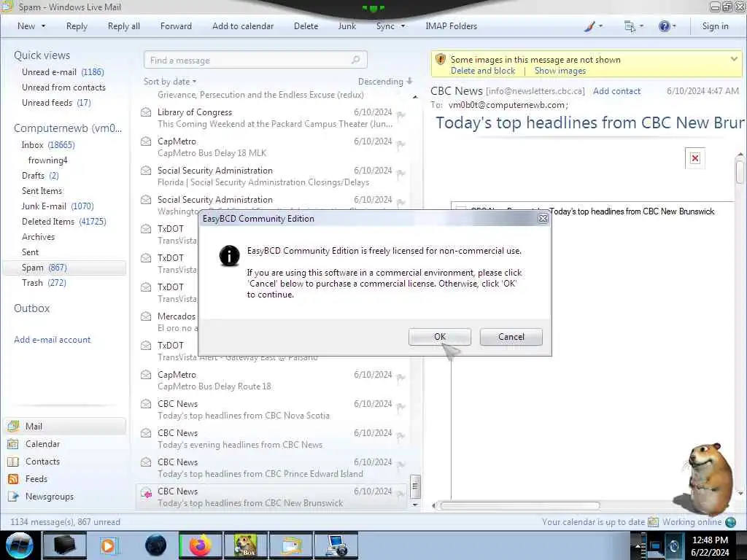Open the Trash folder
This screenshot has height=560, width=747.
[44, 282]
